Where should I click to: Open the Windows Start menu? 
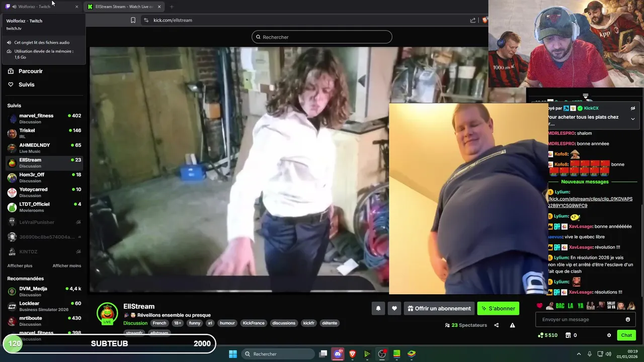[233, 354]
